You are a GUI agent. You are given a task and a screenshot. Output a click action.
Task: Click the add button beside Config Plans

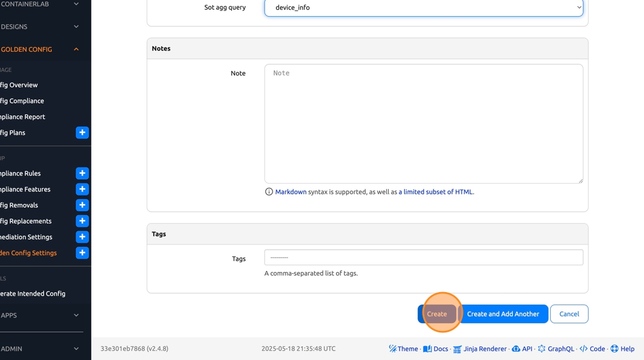pos(82,133)
